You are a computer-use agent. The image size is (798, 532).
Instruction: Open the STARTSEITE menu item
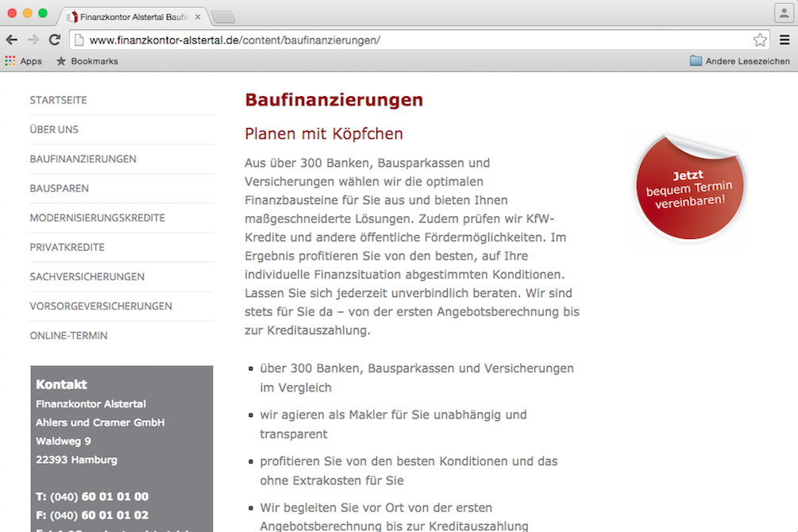[x=58, y=100]
